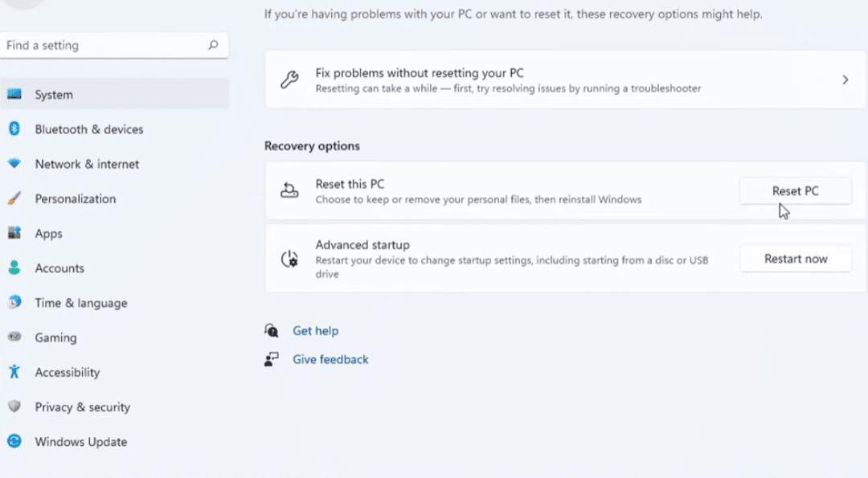
Task: Open the Give feedback link
Action: point(330,360)
